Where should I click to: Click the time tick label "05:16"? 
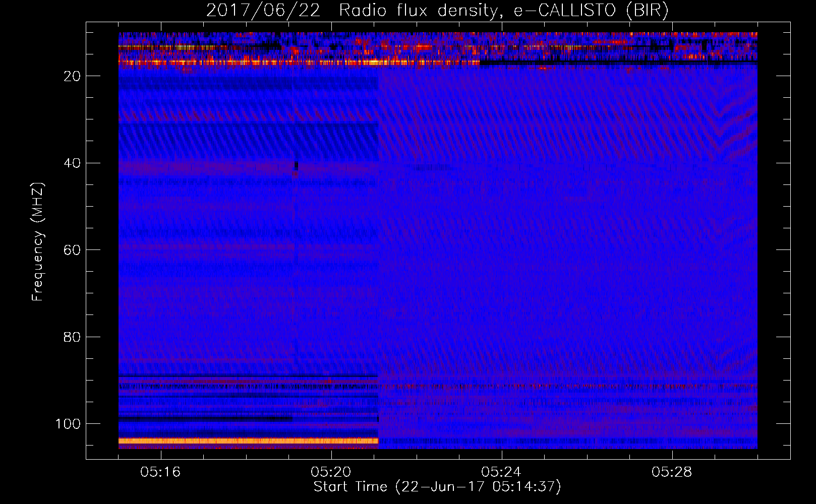click(160, 472)
